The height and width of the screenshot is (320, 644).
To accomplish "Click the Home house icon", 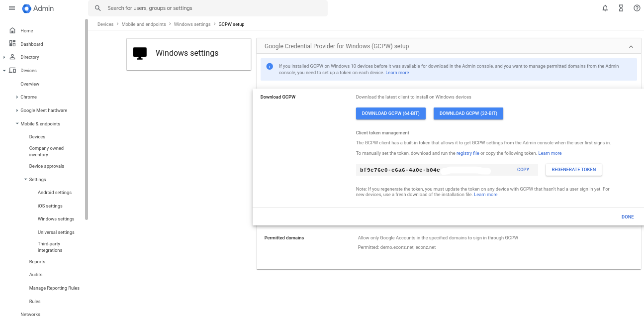I will [12, 31].
